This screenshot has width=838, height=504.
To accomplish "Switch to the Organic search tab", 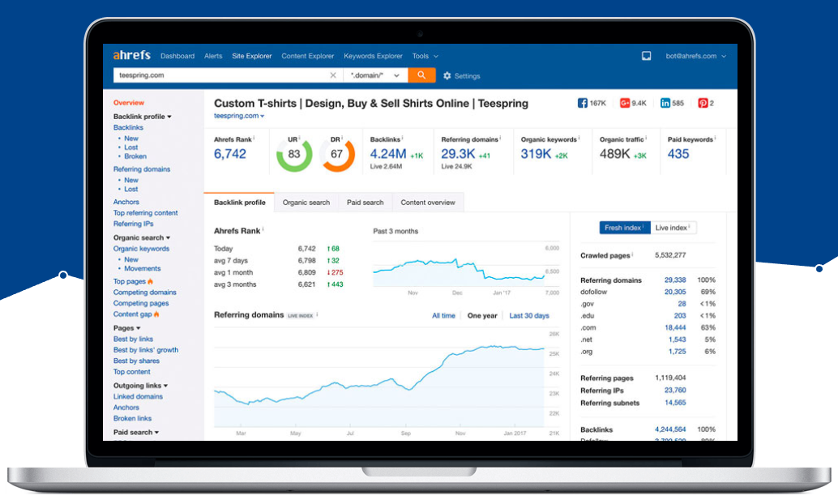I will click(x=306, y=202).
